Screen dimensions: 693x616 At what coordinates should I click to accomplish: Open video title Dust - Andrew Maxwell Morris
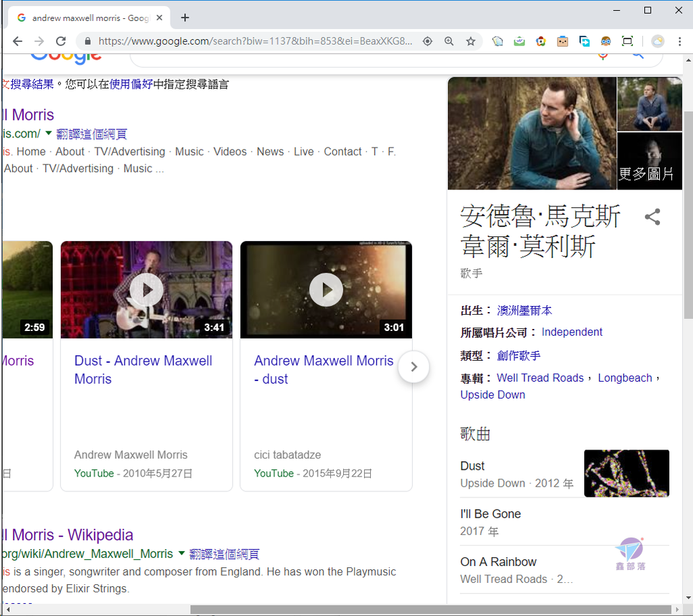pyautogui.click(x=143, y=370)
